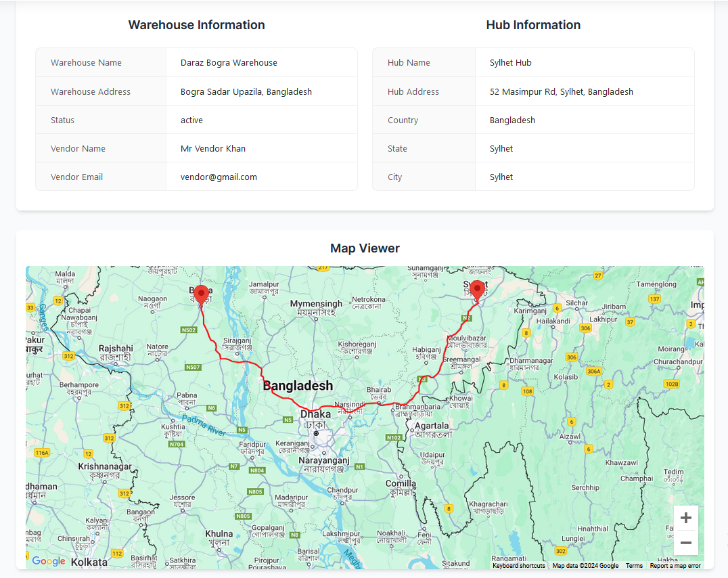Open the Google logo on the map

(x=49, y=561)
